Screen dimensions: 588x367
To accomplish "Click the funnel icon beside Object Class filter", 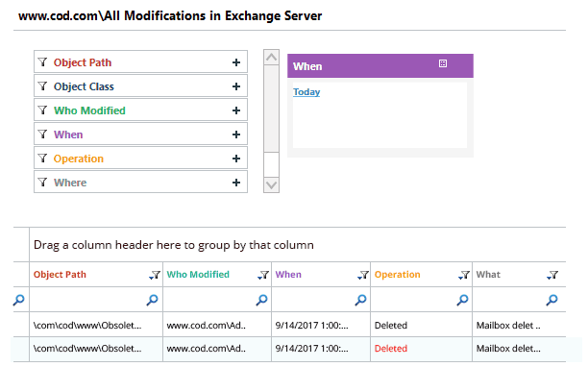I will [42, 86].
